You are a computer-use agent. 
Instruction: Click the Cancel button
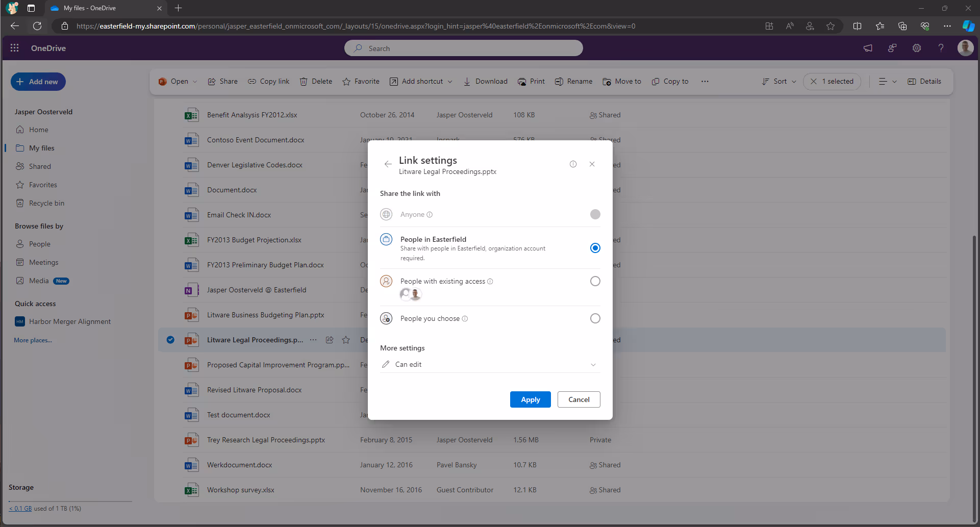point(579,399)
